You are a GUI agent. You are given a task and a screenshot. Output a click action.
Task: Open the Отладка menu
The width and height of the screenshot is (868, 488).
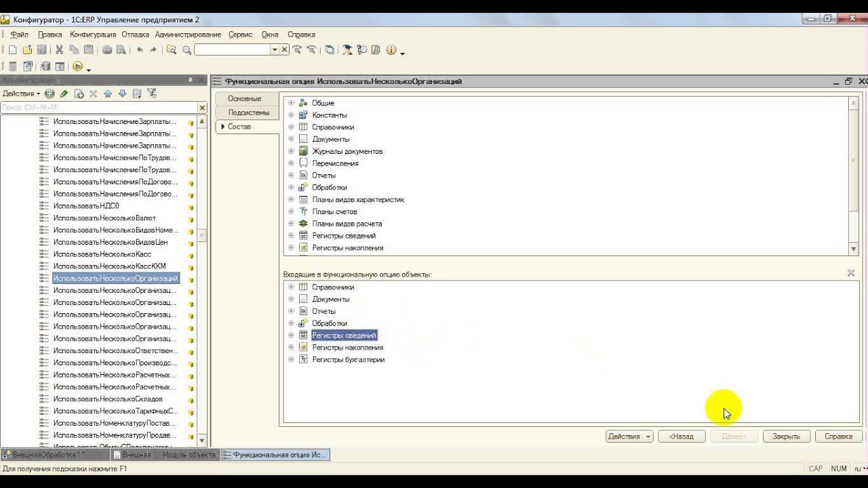point(136,35)
